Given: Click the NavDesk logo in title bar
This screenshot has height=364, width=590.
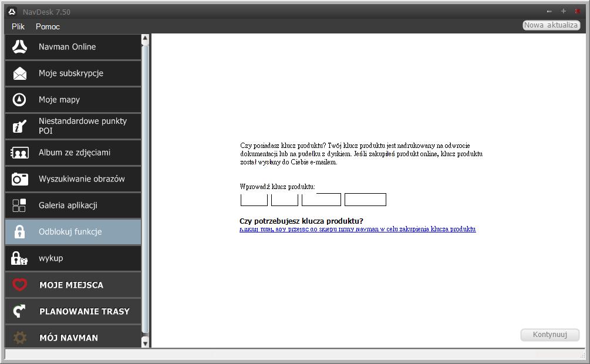Looking at the screenshot, I should 12,12.
